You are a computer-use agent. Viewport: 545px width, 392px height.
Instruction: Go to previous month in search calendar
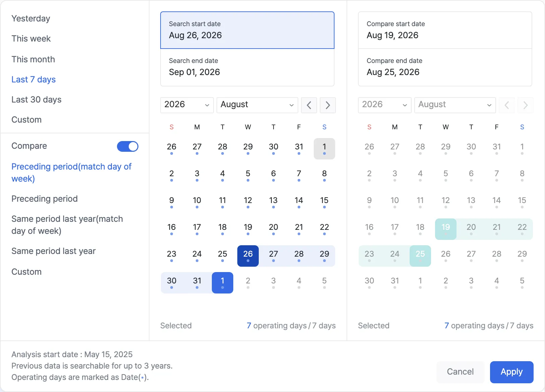point(309,105)
